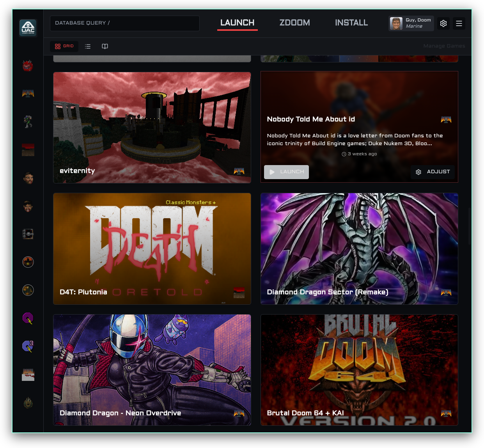
Task: Open Manage Games link
Action: point(444,46)
